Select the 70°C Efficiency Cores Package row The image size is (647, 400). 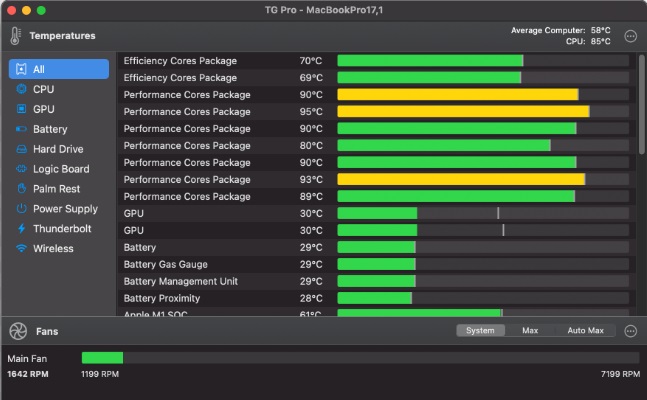[x=376, y=61]
